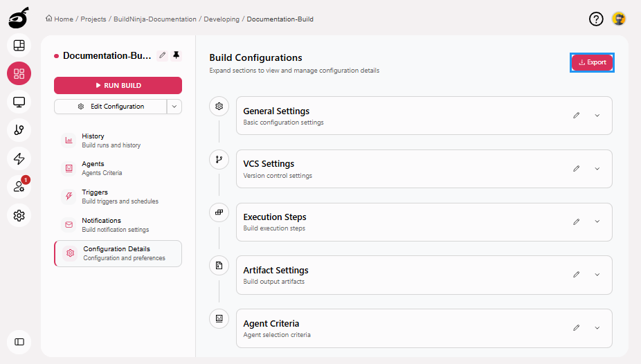Click the VCS Settings card title
The width and height of the screenshot is (641, 364).
click(269, 164)
